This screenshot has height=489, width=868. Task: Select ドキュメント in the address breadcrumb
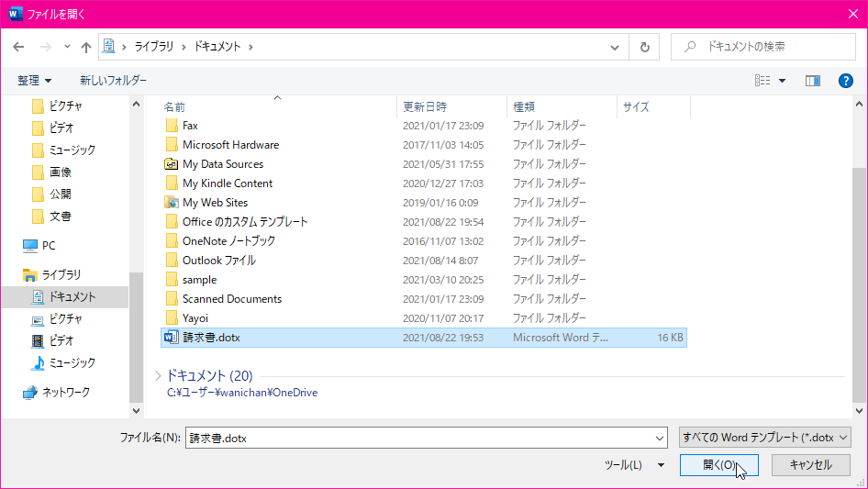(x=217, y=47)
